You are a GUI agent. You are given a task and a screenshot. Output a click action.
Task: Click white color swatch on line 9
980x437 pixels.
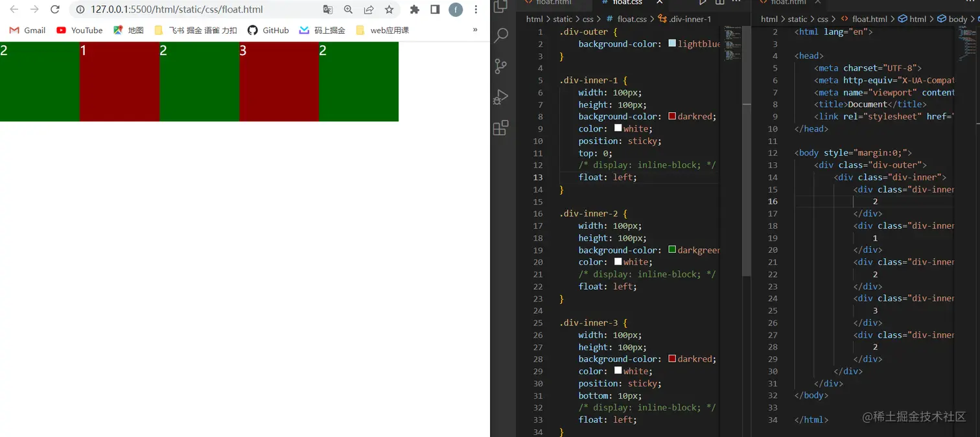point(618,128)
